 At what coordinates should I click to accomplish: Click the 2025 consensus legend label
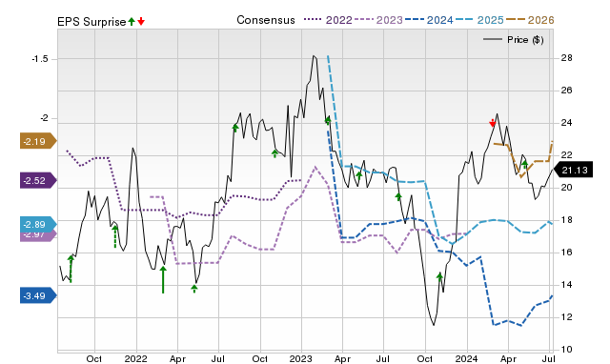click(491, 20)
